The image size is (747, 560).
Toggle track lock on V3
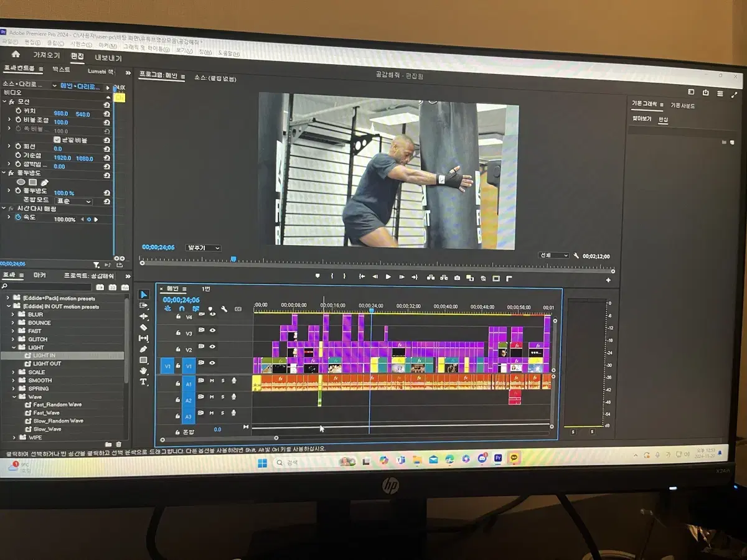click(x=178, y=333)
